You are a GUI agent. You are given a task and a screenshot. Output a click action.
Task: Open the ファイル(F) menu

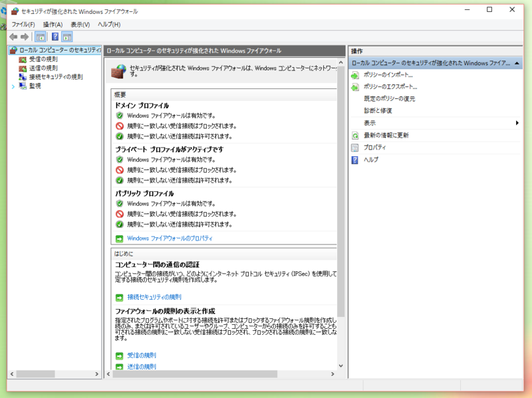[23, 25]
